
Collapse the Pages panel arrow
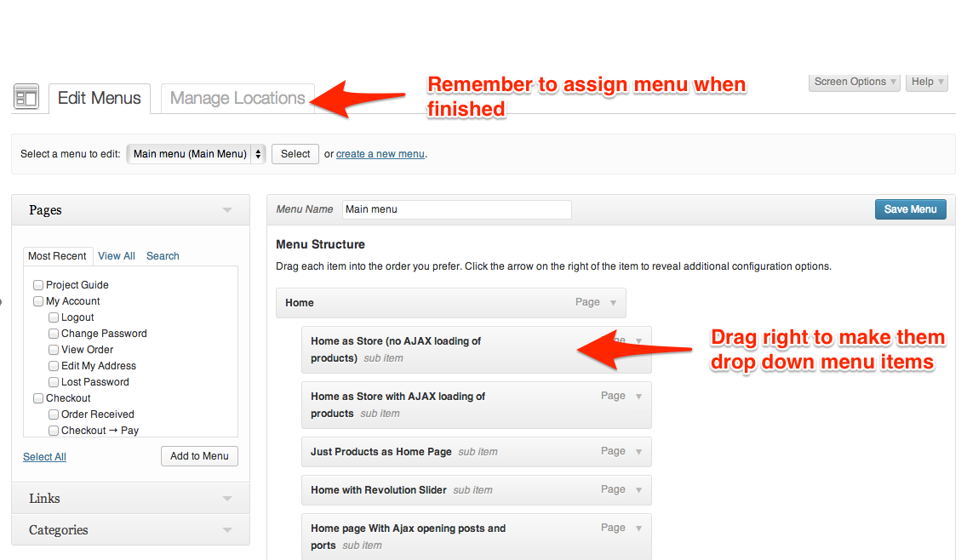(x=227, y=210)
